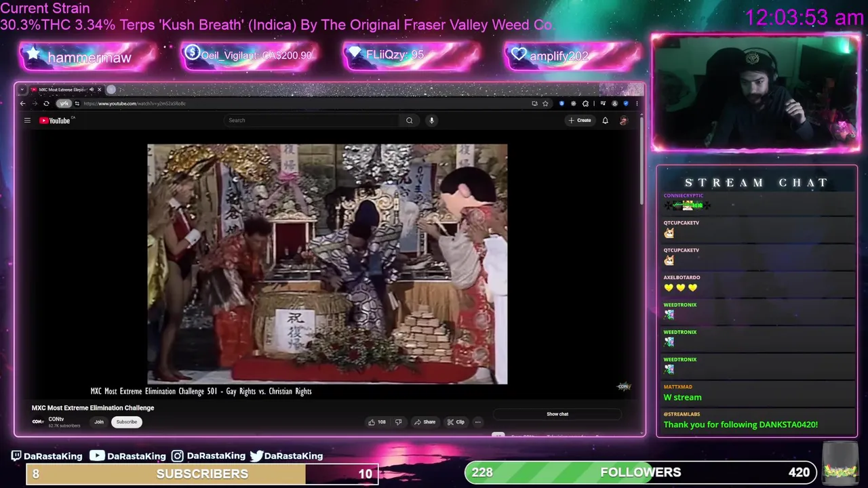Click the install/cast icon in address bar
The width and height of the screenshot is (868, 488).
[534, 104]
